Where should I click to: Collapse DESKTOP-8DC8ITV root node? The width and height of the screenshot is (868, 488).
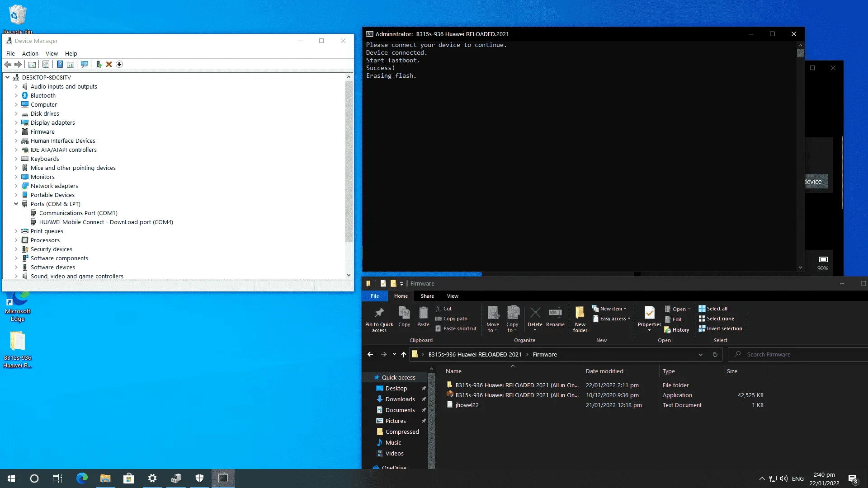[8, 77]
